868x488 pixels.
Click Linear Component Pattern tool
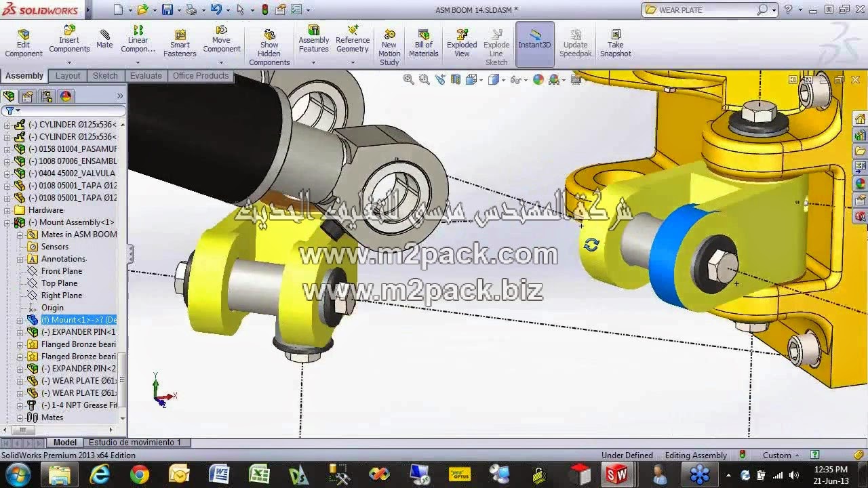[x=138, y=39]
